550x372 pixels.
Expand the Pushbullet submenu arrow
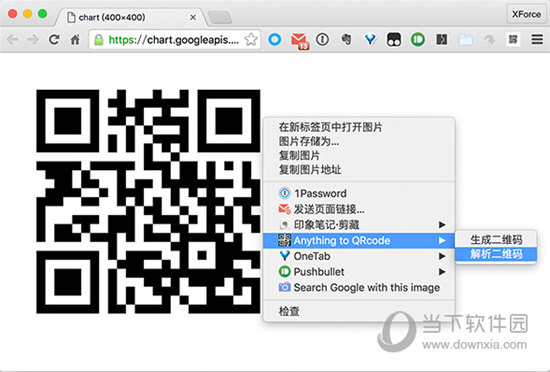442,272
